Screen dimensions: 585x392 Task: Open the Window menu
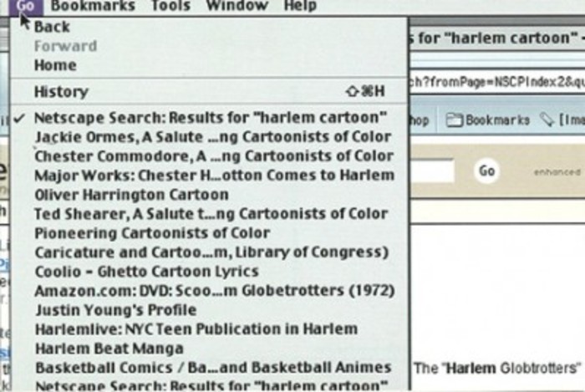237,6
